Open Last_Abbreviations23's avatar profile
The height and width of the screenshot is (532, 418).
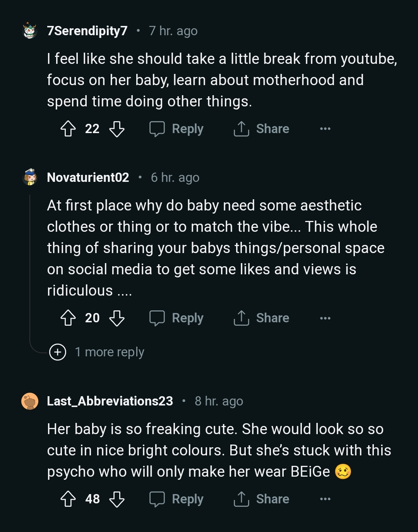coord(30,401)
